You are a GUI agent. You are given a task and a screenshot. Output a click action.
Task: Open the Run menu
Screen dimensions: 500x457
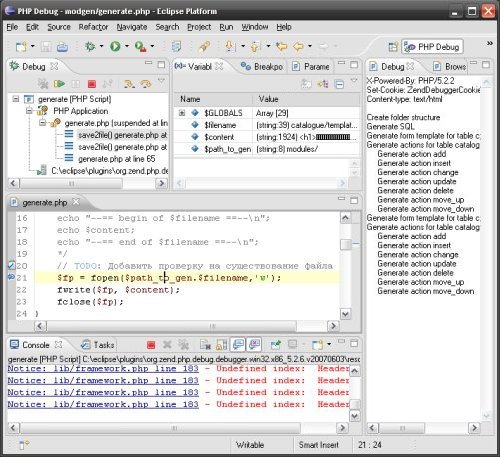(x=226, y=27)
